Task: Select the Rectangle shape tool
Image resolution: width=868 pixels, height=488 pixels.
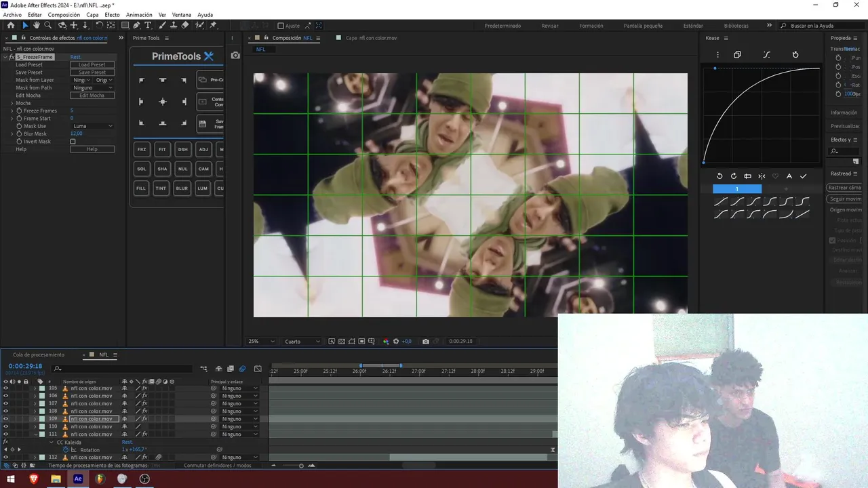Action: [125, 25]
